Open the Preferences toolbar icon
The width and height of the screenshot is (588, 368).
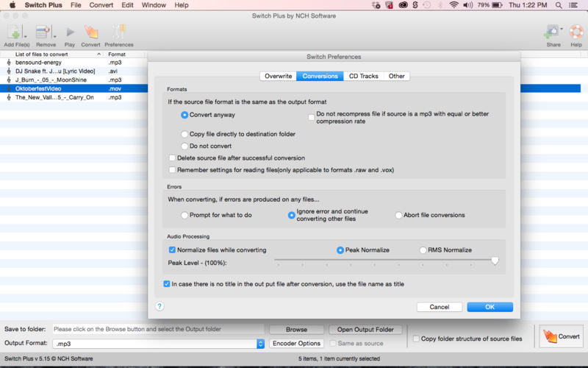click(119, 32)
